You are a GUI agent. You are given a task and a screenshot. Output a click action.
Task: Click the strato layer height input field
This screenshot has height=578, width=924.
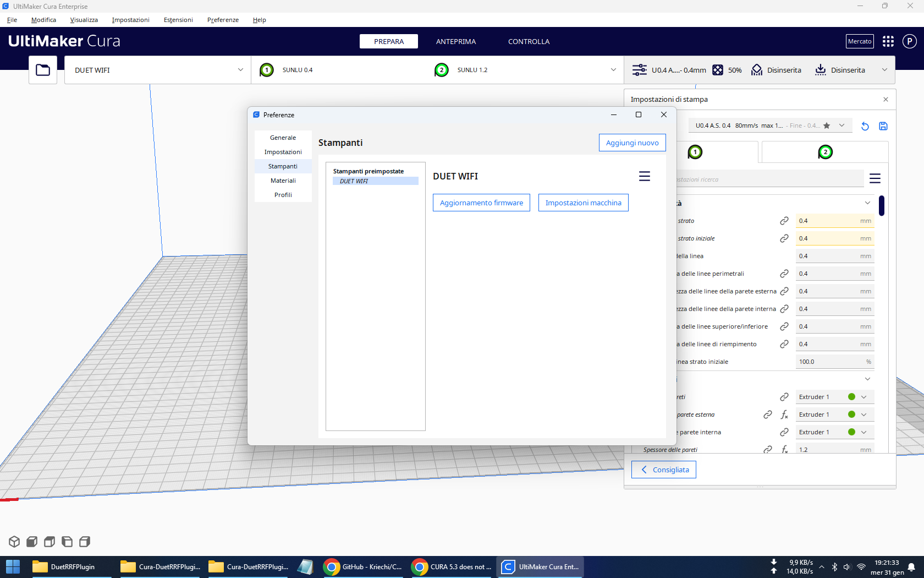835,221
